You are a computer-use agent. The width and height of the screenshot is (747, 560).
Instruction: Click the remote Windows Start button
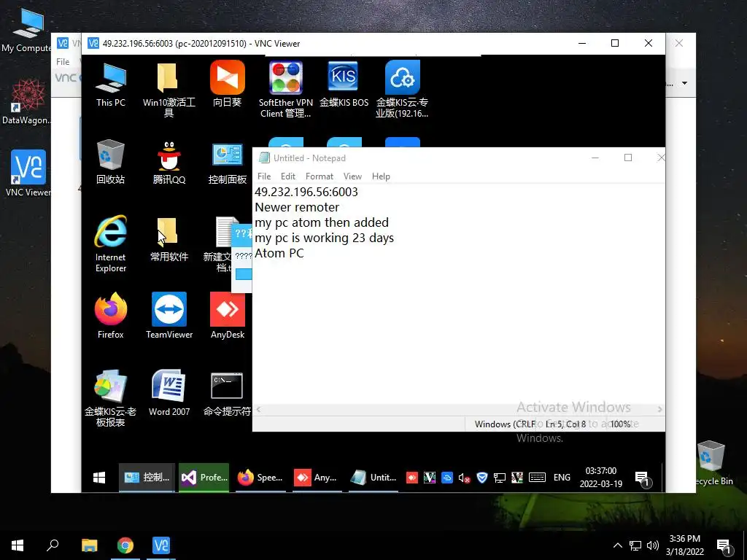tap(99, 478)
